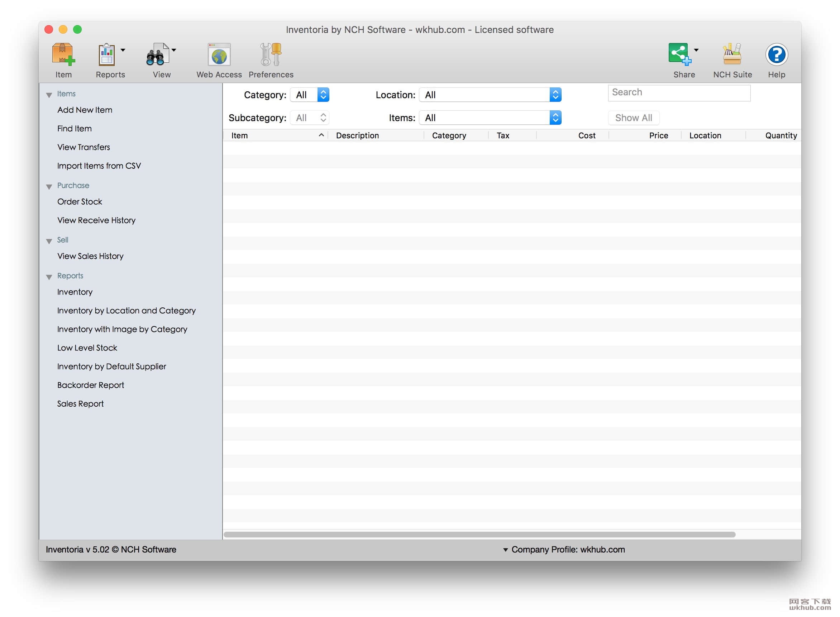
Task: Open View Transfers in sidebar
Action: tap(83, 147)
